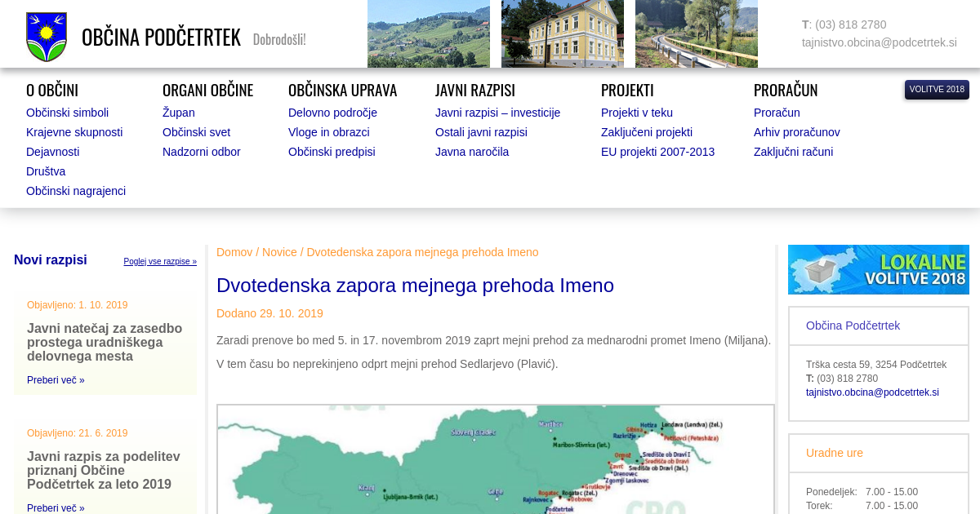
Task: Open Javni razpisi – investicije
Action: click(x=497, y=113)
